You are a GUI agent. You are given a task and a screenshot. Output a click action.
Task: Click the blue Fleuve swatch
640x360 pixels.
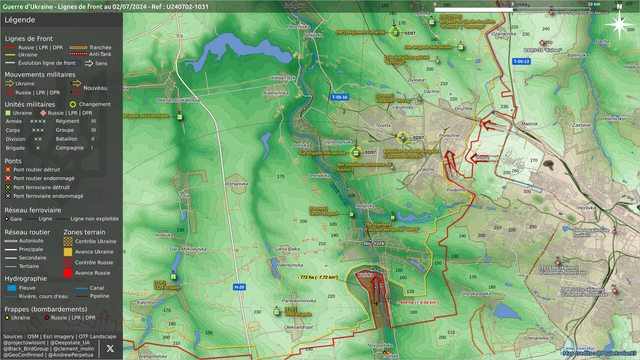pos(12,288)
